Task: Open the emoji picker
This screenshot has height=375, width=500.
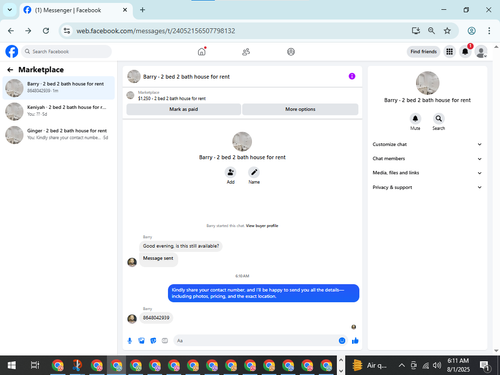Action: [342, 341]
